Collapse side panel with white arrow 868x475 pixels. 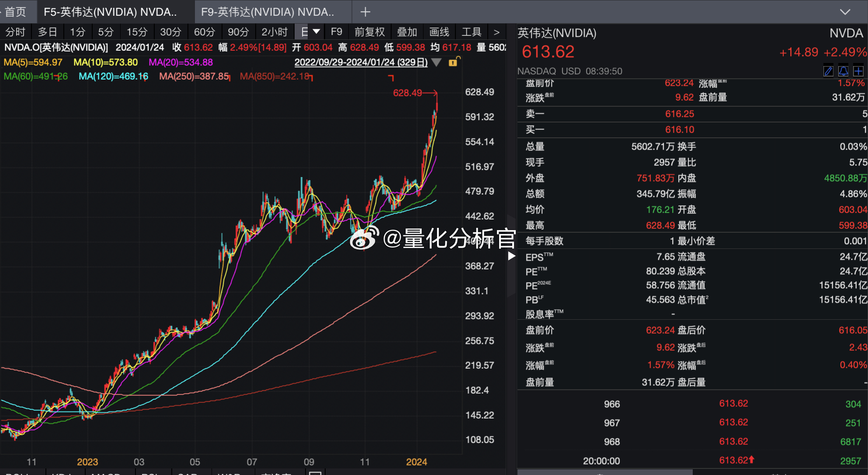511,256
